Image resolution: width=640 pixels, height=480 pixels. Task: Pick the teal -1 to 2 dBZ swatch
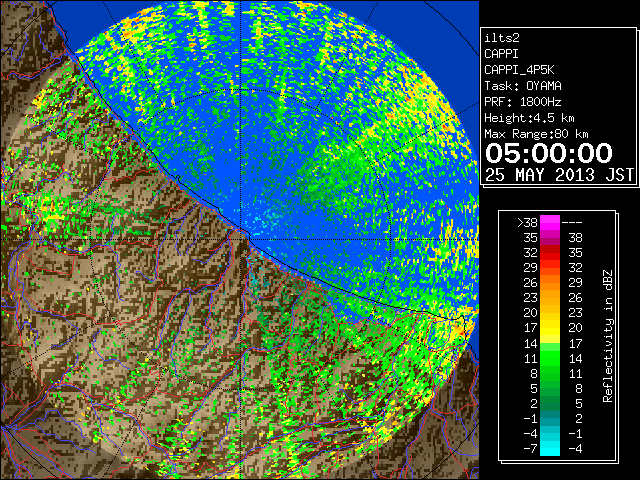click(x=550, y=418)
